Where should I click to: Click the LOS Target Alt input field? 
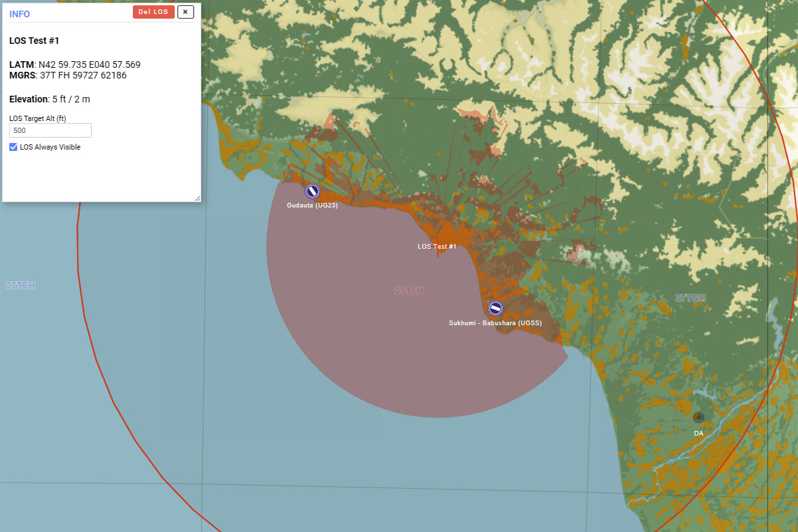click(50, 130)
